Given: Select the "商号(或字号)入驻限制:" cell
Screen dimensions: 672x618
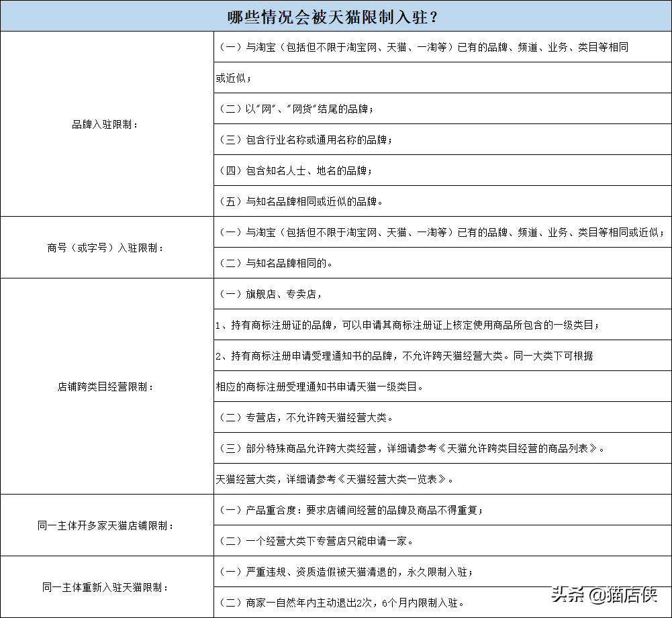Looking at the screenshot, I should (x=107, y=248).
